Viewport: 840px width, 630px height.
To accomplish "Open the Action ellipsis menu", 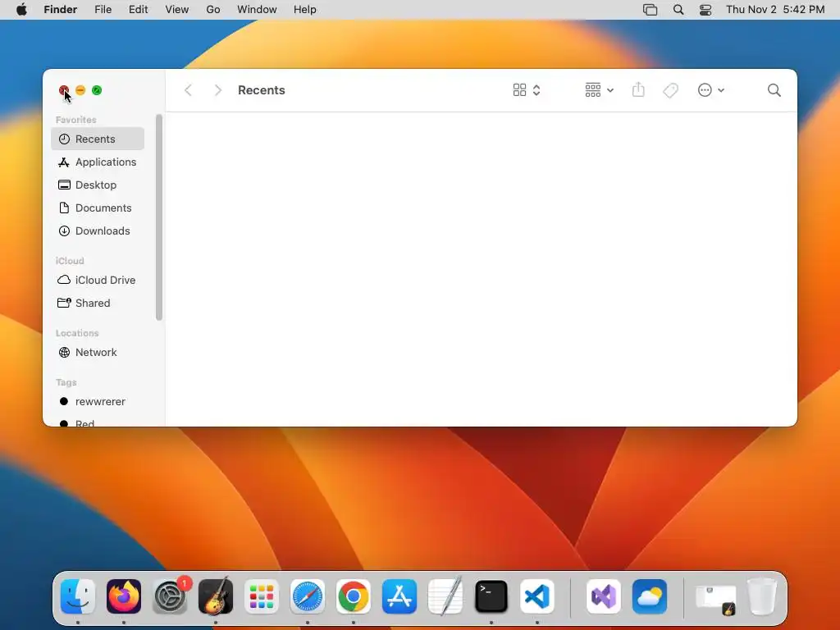I will [711, 90].
